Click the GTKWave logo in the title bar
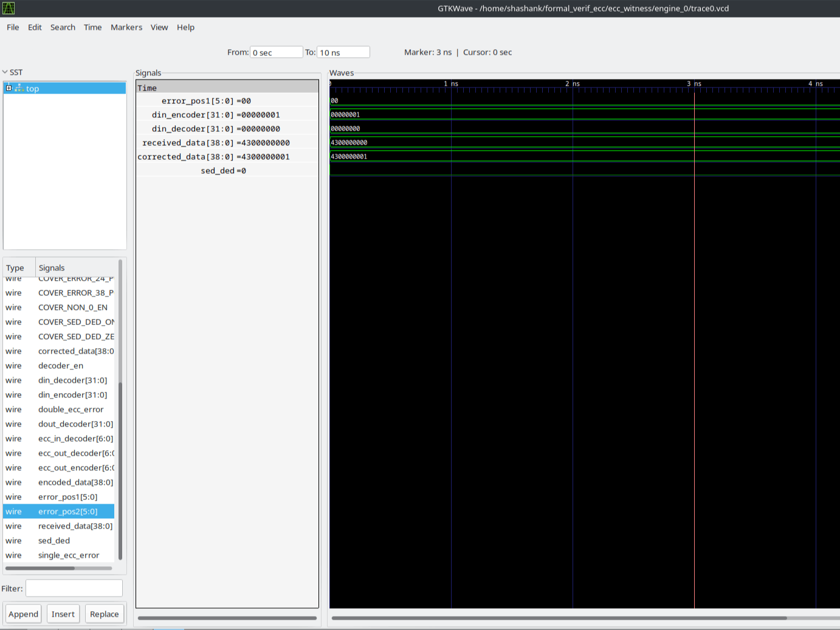 pyautogui.click(x=7, y=8)
